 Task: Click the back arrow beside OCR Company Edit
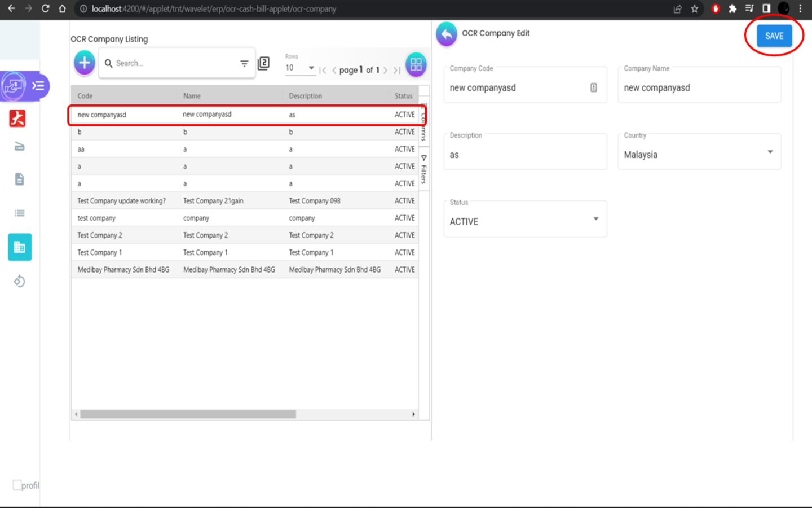click(x=447, y=34)
